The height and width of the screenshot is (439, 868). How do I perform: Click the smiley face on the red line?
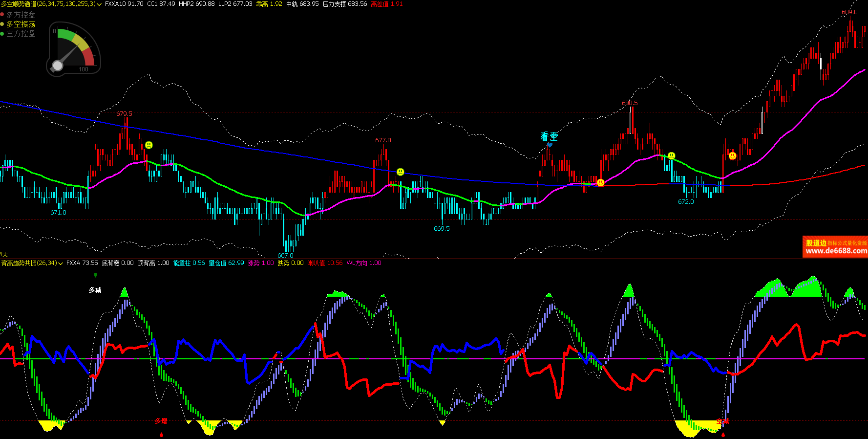tap(600, 183)
